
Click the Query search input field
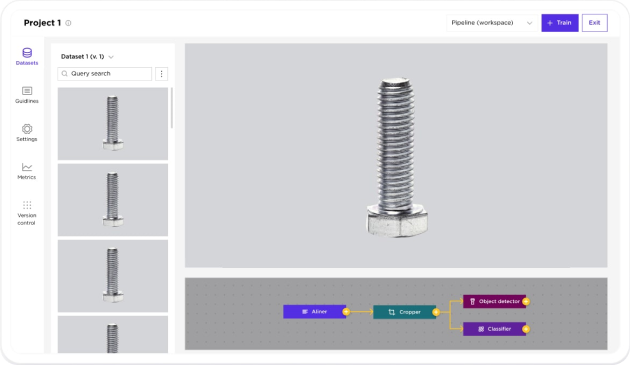coord(105,74)
